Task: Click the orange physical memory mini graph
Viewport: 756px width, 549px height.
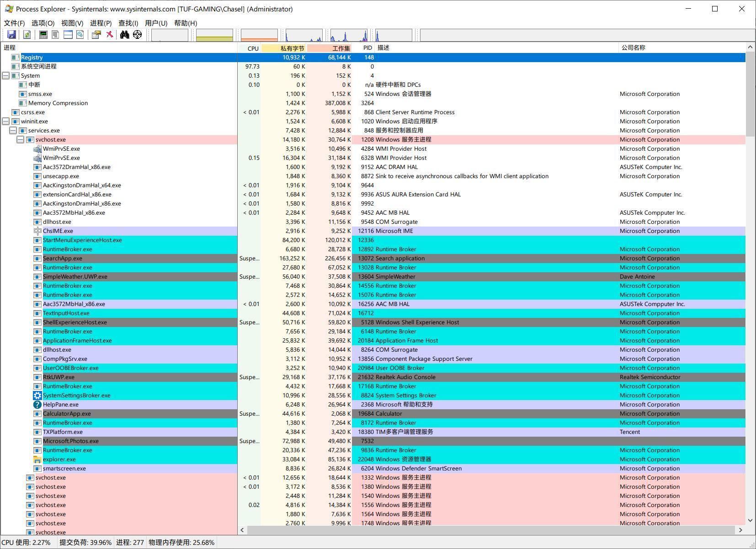Action: 259,35
